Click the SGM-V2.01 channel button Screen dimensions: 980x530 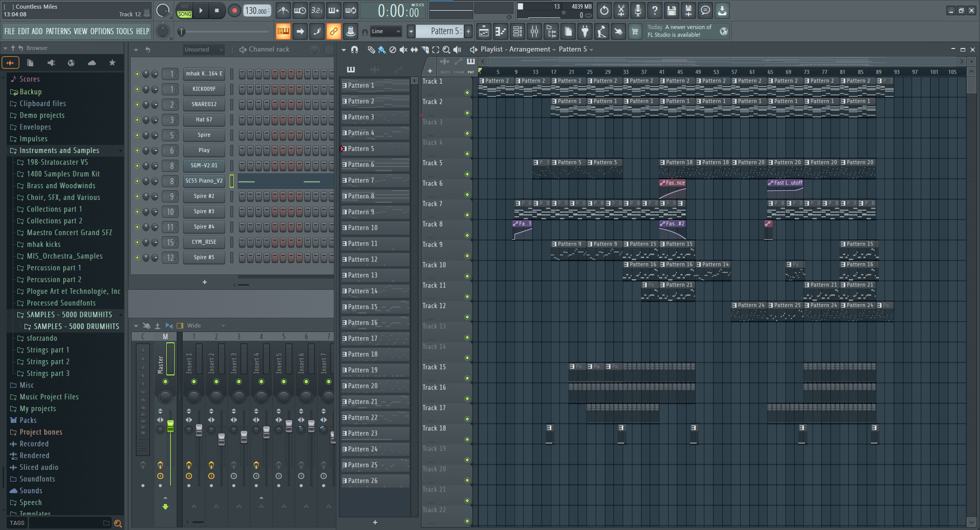coord(204,166)
